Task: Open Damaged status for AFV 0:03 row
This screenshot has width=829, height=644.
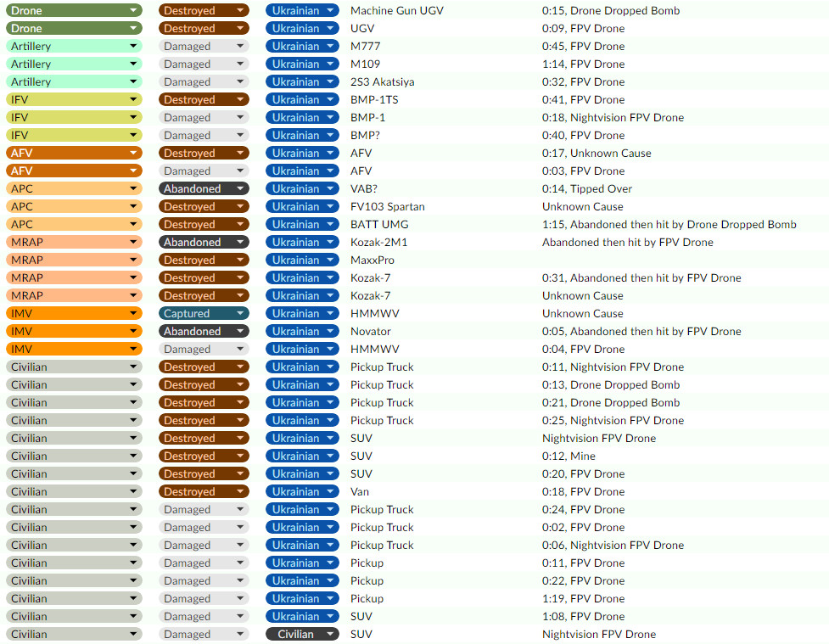Action: click(204, 171)
